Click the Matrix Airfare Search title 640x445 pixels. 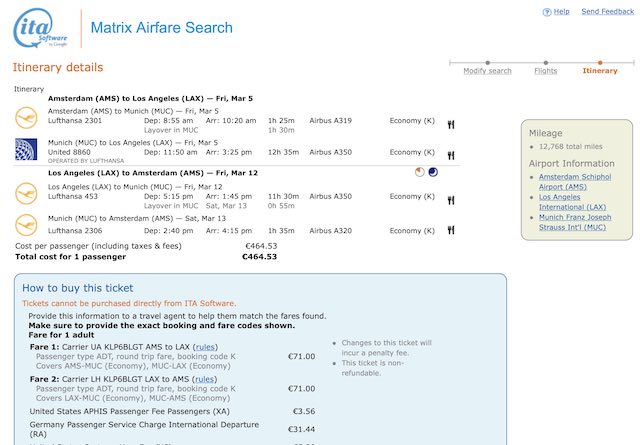[162, 28]
